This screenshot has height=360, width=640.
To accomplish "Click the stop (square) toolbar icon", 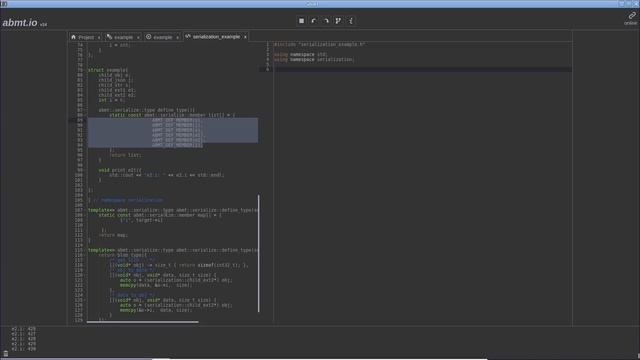I will click(301, 20).
